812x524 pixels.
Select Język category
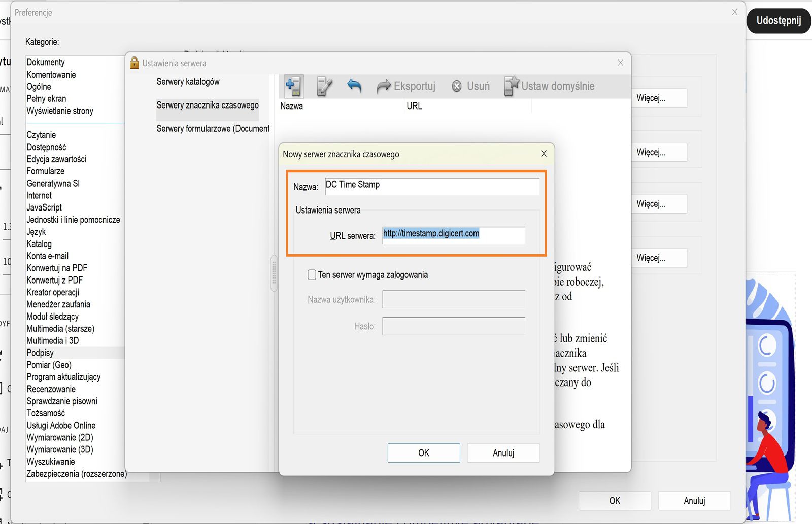point(36,232)
